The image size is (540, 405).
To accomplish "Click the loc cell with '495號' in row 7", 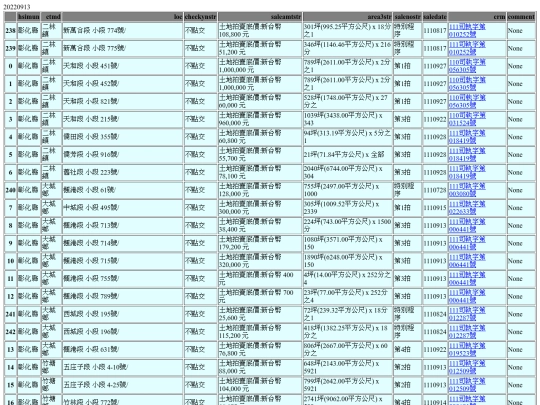I will coord(123,208).
